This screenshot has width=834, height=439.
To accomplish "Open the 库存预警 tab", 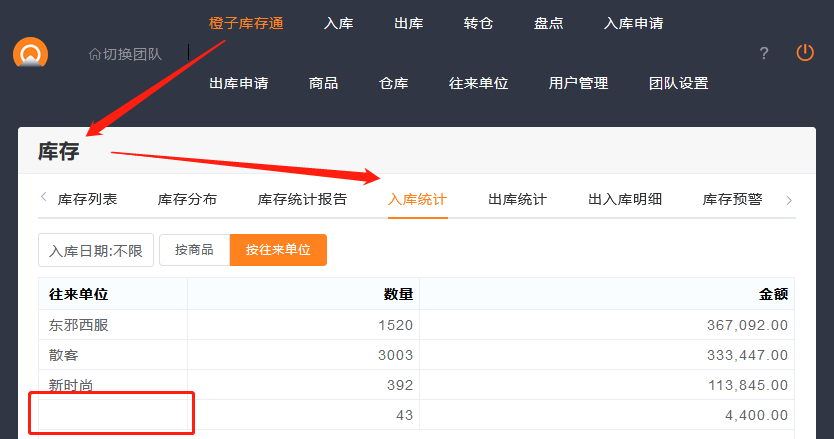I will tap(732, 199).
